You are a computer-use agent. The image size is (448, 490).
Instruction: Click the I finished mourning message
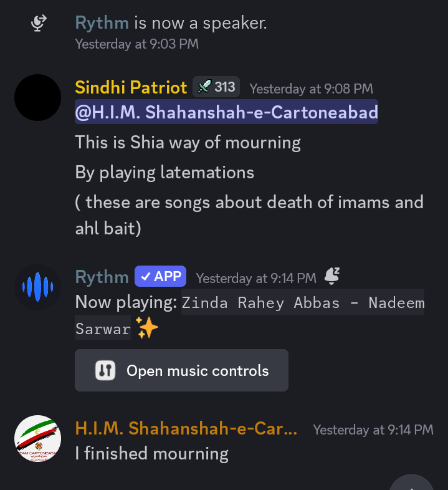(x=152, y=454)
